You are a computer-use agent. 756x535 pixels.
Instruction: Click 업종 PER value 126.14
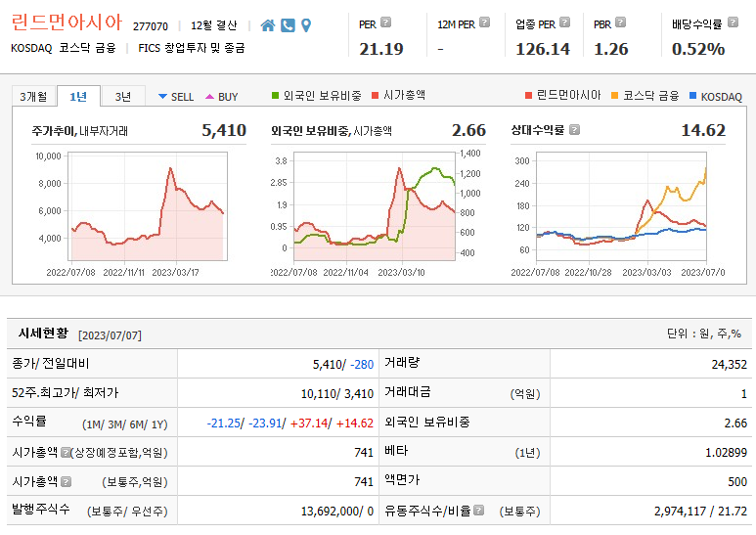click(543, 49)
